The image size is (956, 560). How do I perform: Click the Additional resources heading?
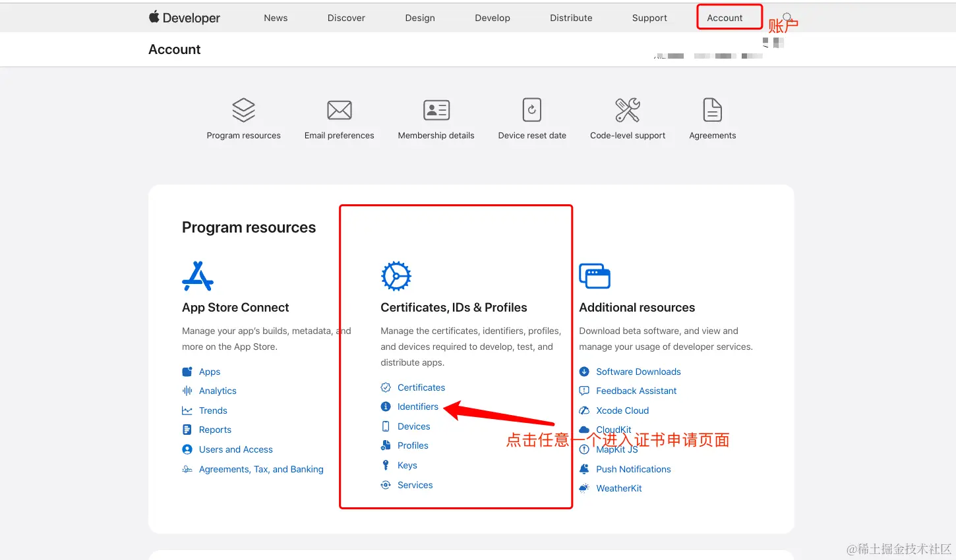coord(637,308)
